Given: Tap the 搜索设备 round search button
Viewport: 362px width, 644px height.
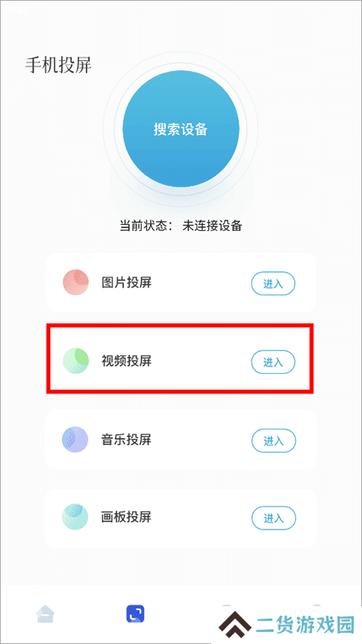Looking at the screenshot, I should coord(180,129).
